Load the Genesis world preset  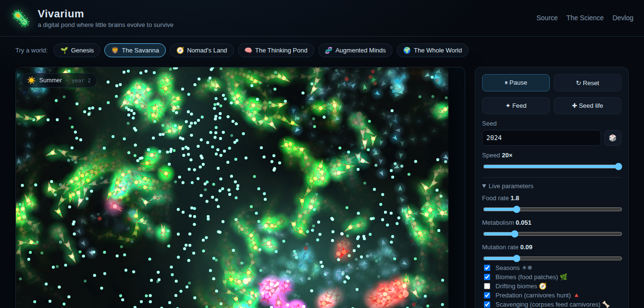(x=77, y=50)
